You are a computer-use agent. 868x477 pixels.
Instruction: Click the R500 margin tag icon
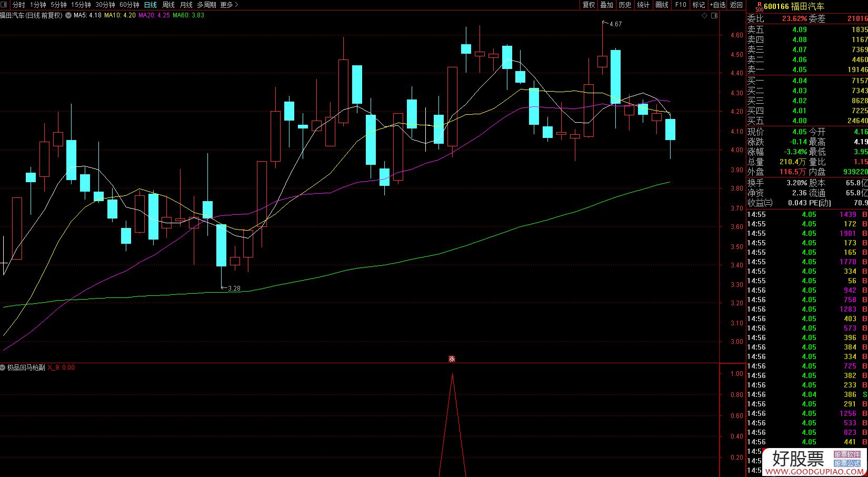coord(759,6)
